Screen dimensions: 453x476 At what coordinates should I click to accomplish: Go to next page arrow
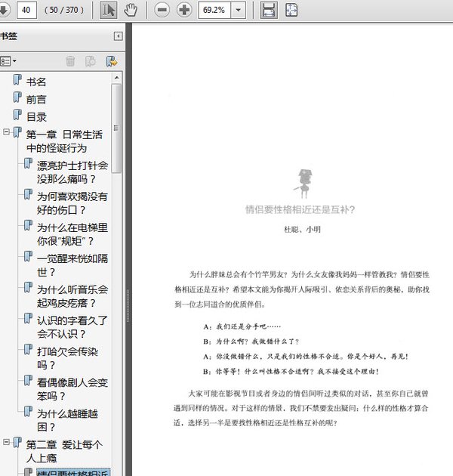(x=4, y=10)
